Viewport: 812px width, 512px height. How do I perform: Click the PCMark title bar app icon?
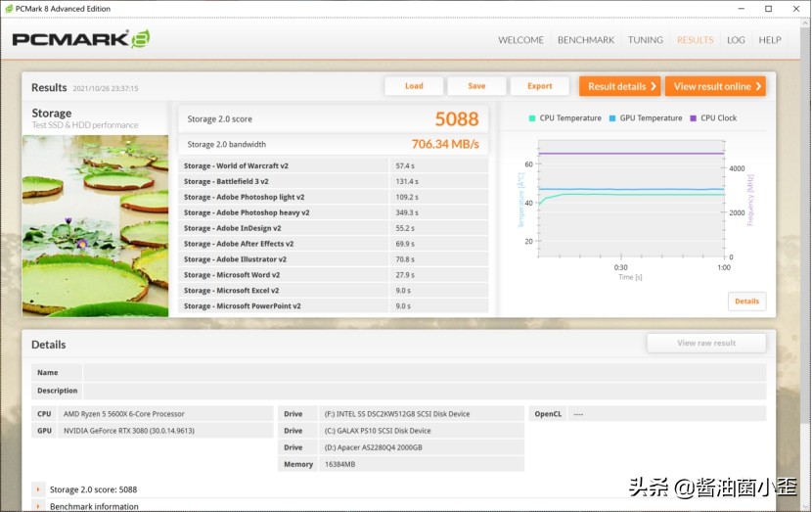click(x=8, y=8)
